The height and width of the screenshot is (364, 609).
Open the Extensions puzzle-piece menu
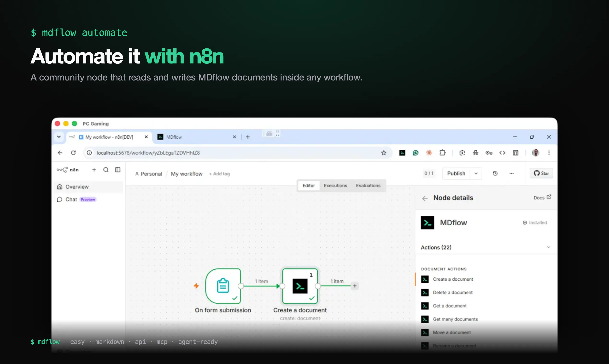point(443,153)
